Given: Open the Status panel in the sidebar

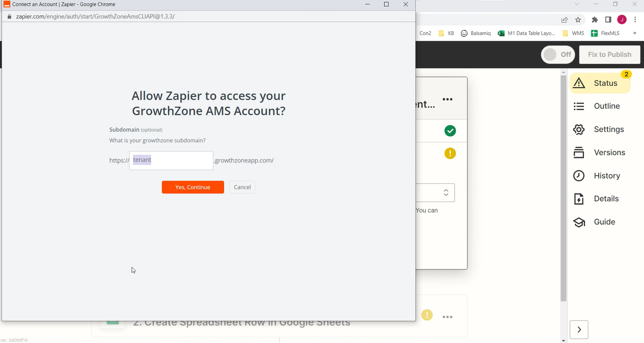Looking at the screenshot, I should (x=600, y=83).
